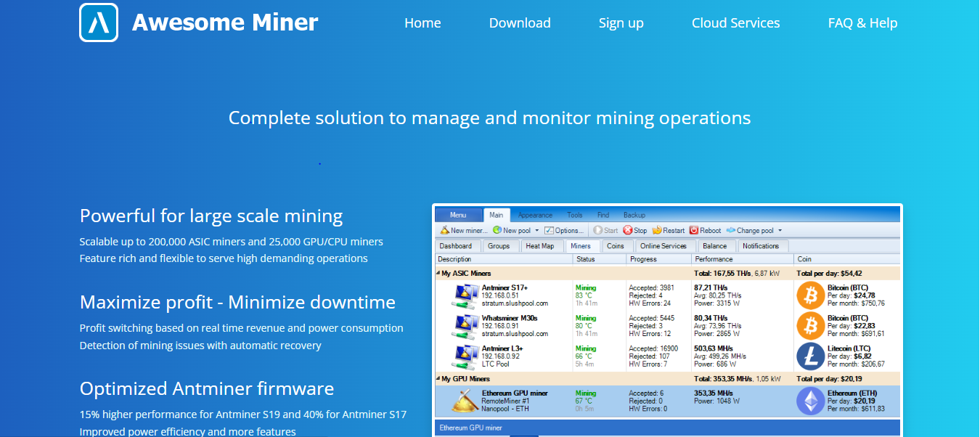Click the Awesome Miner site title
Viewport: 980px width, 437px height.
pyautogui.click(x=225, y=23)
